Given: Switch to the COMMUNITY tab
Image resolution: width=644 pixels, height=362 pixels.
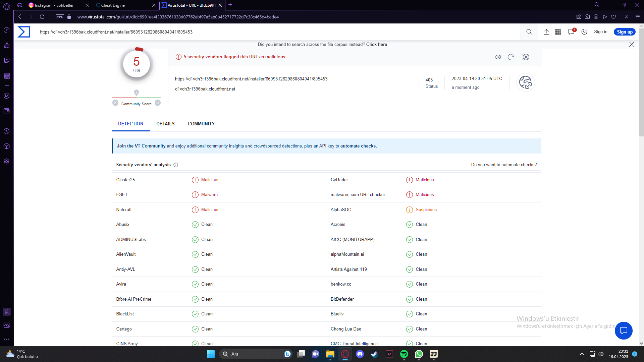Looking at the screenshot, I should tap(201, 124).
